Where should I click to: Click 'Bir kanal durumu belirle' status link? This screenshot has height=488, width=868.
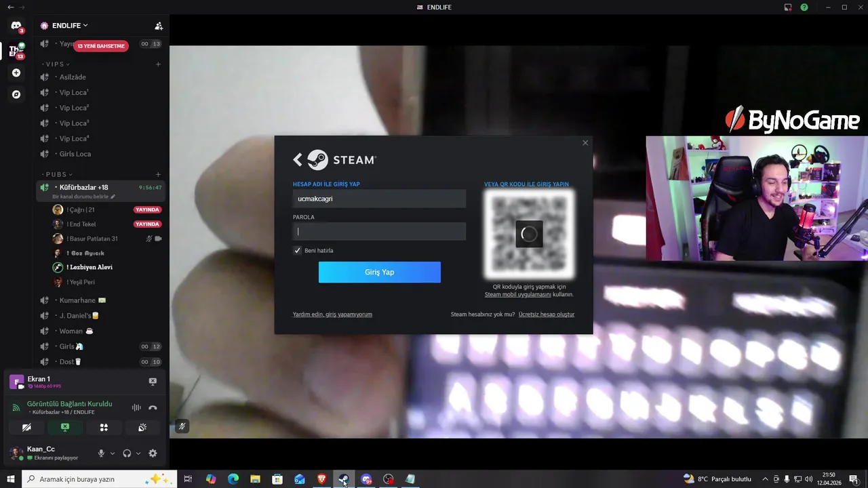click(x=84, y=197)
